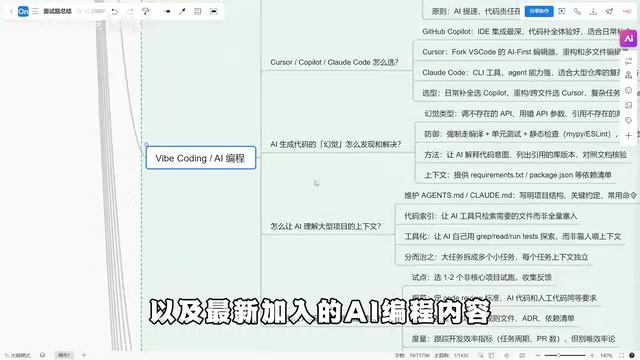640x360 pixels.
Task: Click the '分而治之: 大任务拆成多个小任务' node
Action: [x=496, y=257]
